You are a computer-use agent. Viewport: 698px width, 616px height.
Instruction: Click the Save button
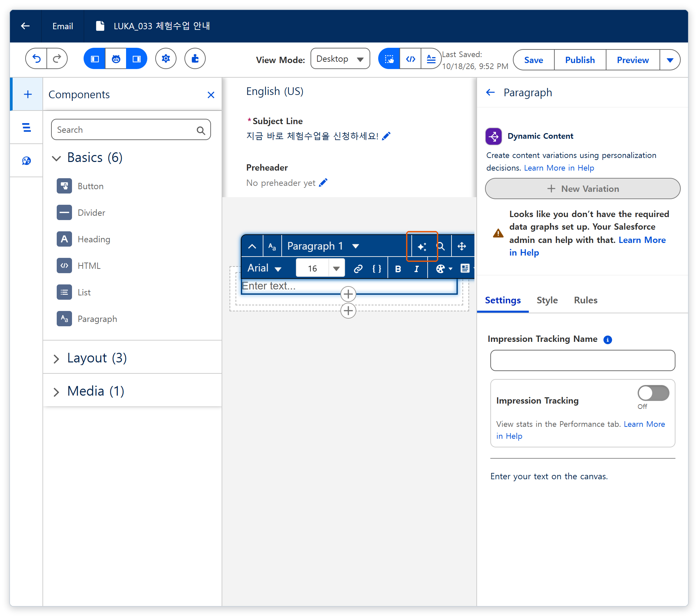tap(533, 60)
